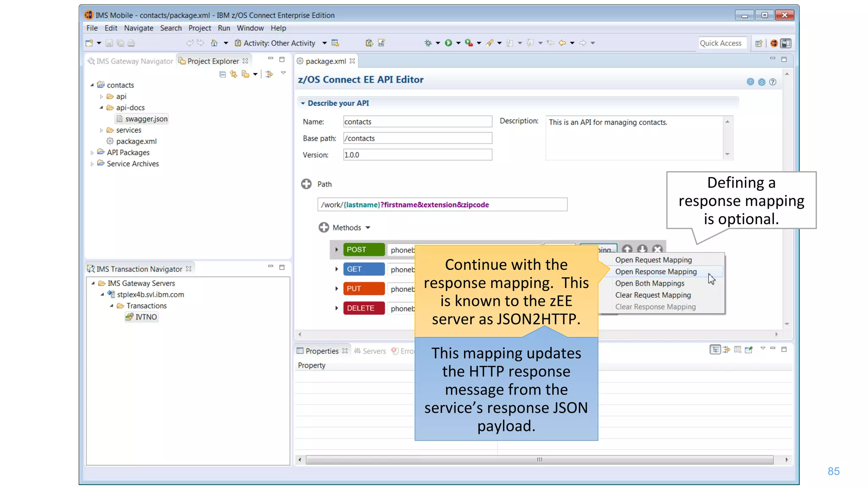Expand the GET method row

coord(337,269)
